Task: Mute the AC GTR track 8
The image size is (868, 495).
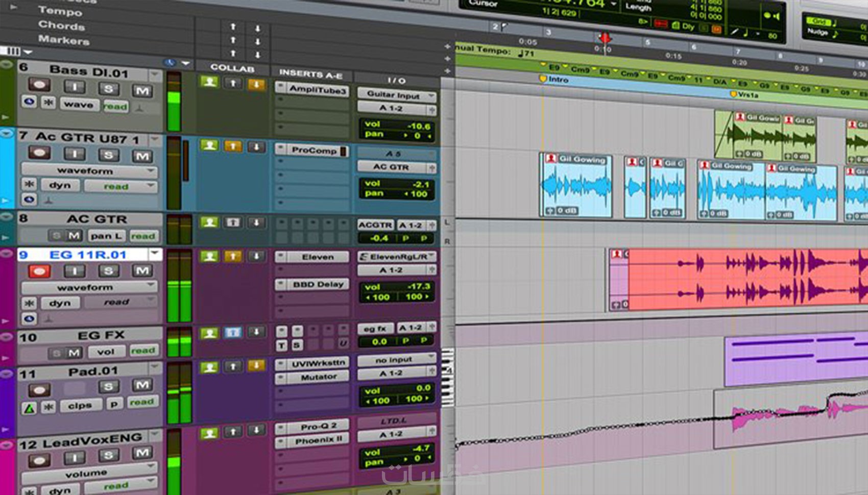Action: point(75,235)
